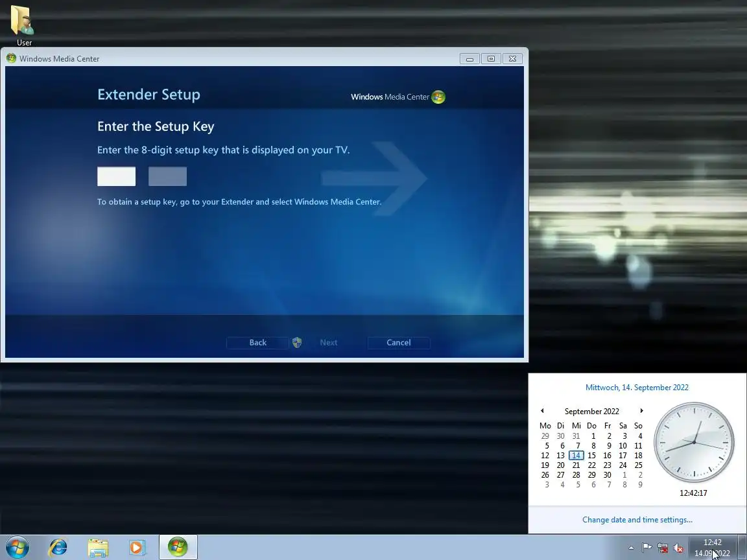The width and height of the screenshot is (747, 560).
Task: Click the September 2022 calendar header
Action: point(591,411)
